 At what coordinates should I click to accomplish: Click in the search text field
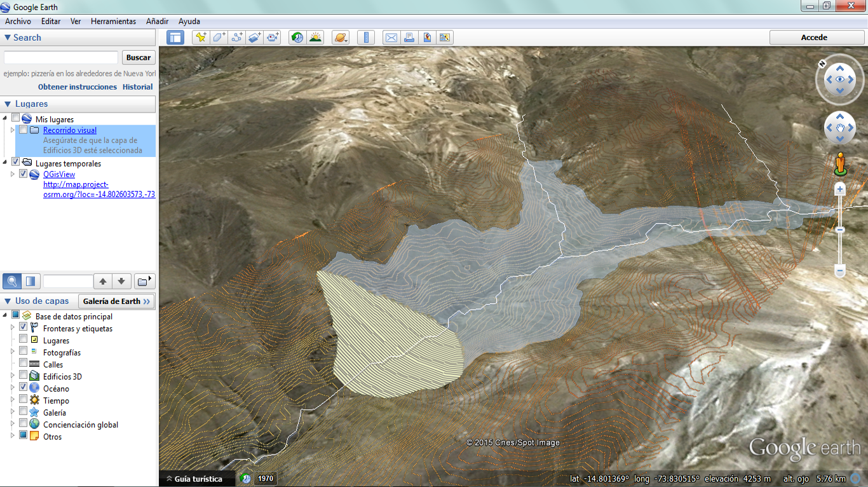pos(61,58)
